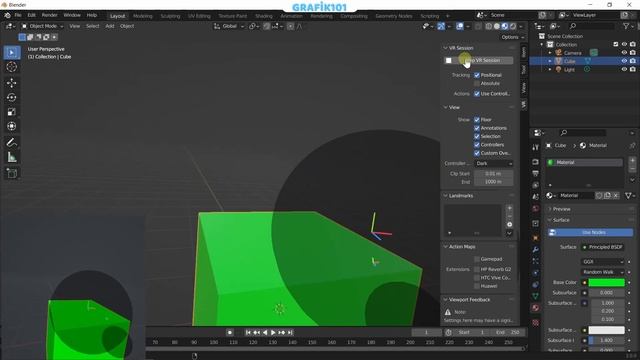
Task: Toggle Show Annotations checkbox
Action: pyautogui.click(x=477, y=128)
